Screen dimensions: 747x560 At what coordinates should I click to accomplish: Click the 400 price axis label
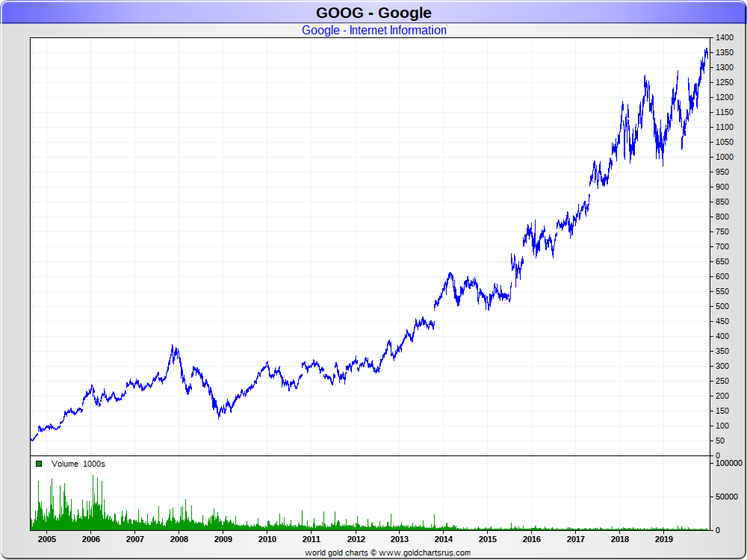click(x=722, y=336)
